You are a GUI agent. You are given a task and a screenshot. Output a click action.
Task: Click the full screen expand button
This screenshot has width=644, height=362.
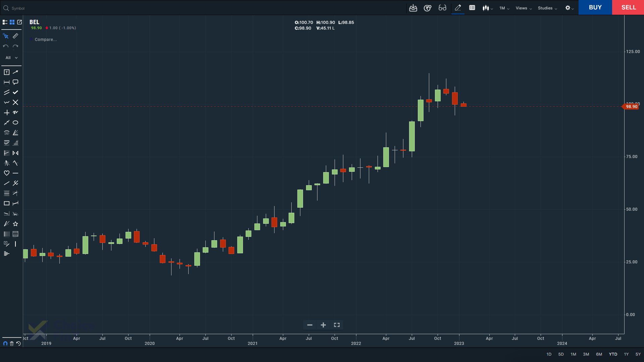click(x=337, y=325)
